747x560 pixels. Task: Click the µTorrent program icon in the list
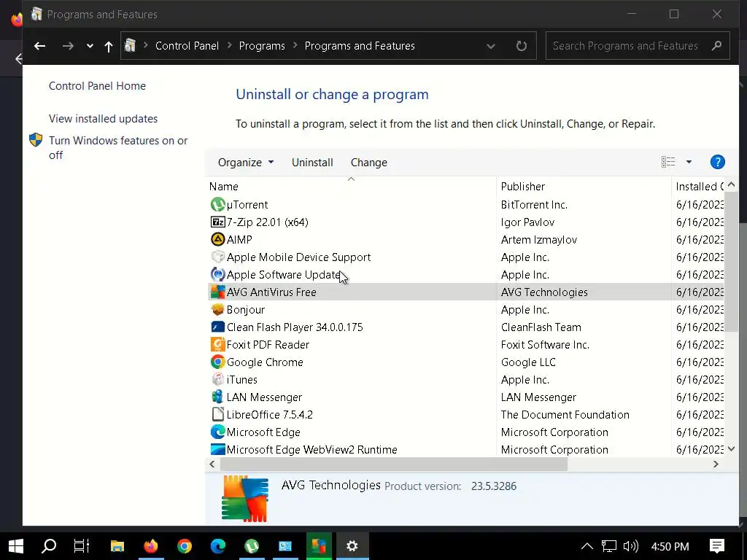(x=217, y=205)
